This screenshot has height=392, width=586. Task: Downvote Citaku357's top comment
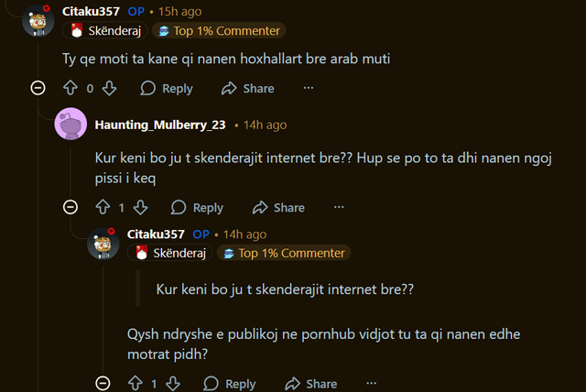click(x=109, y=88)
